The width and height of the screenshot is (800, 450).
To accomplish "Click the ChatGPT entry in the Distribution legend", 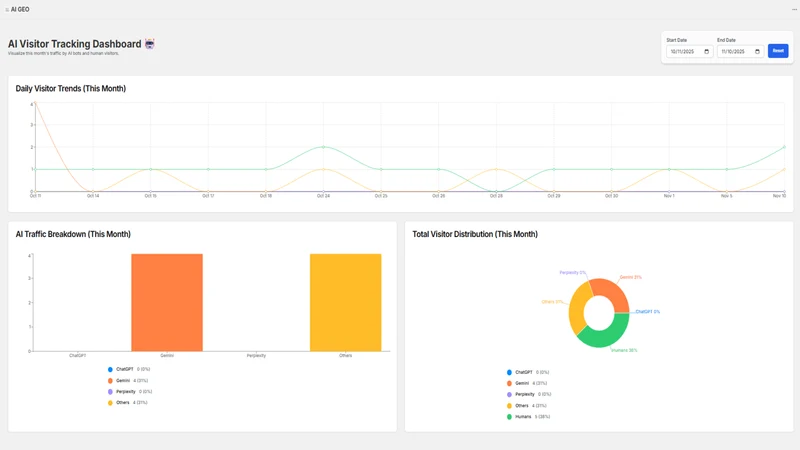I will coord(528,372).
